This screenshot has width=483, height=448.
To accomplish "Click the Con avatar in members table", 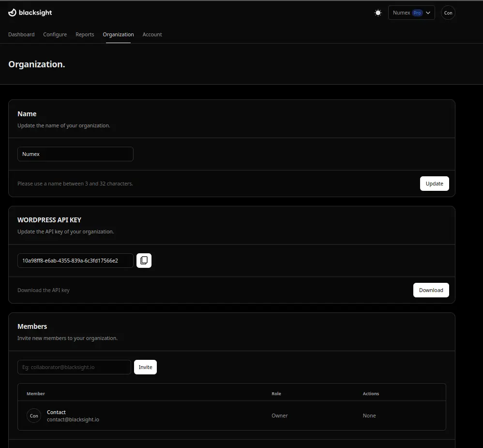I will [x=34, y=416].
